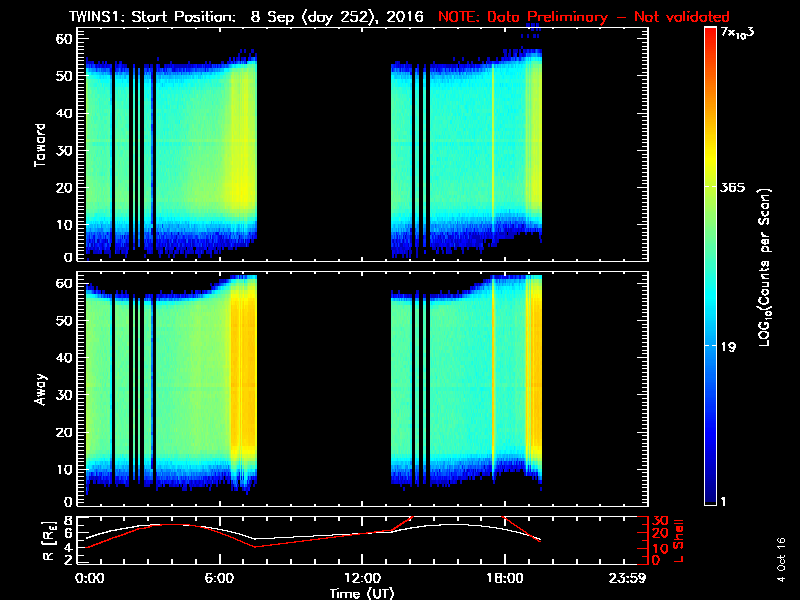Click the '12:00' time tick label
This screenshot has width=800, height=600.
click(x=362, y=578)
